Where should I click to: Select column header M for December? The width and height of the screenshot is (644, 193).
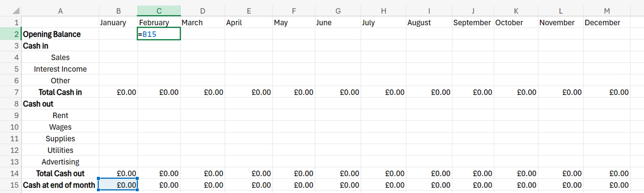[607, 11]
